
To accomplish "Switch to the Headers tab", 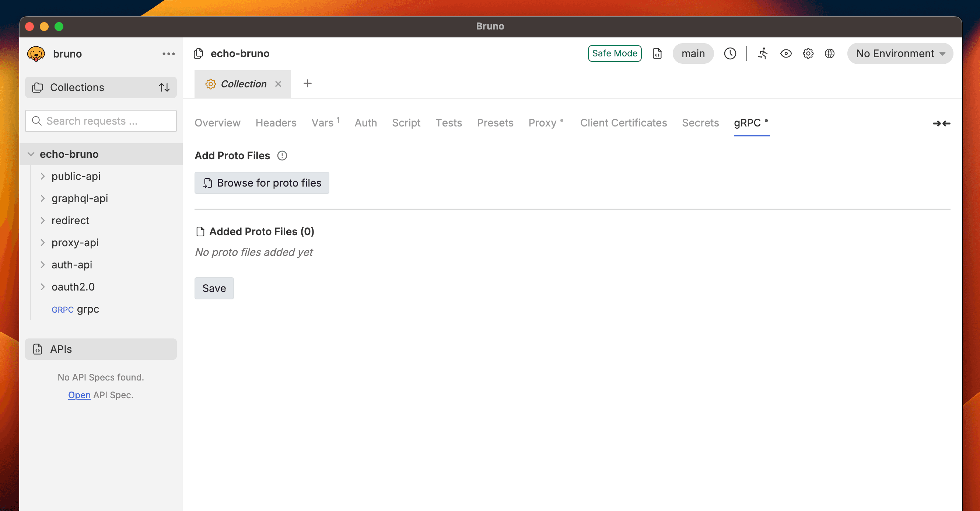I will point(276,123).
